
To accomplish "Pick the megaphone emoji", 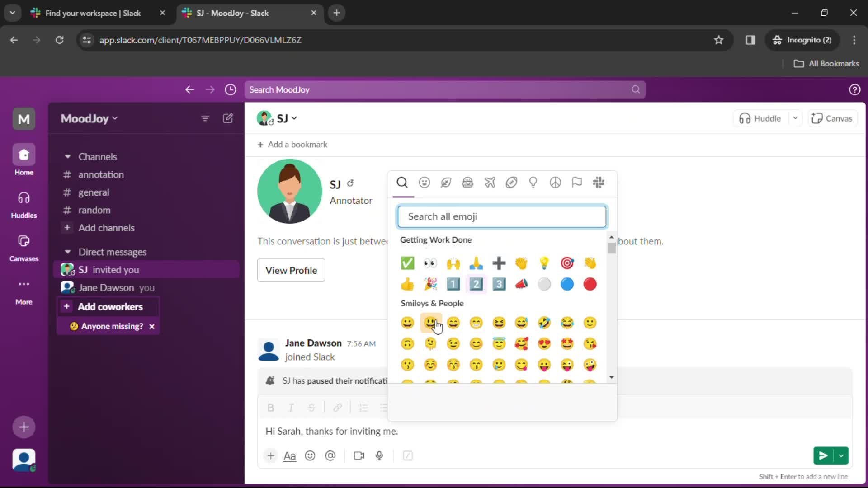I will (x=521, y=284).
